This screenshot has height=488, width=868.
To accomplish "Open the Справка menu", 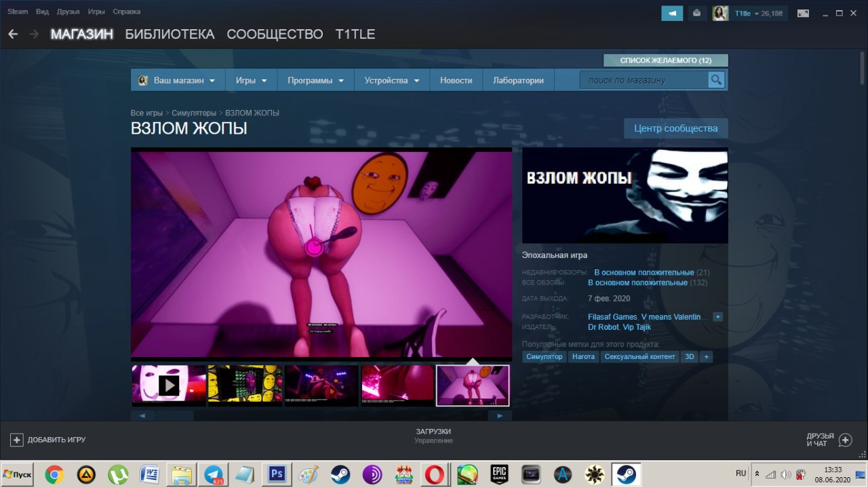I will [127, 12].
